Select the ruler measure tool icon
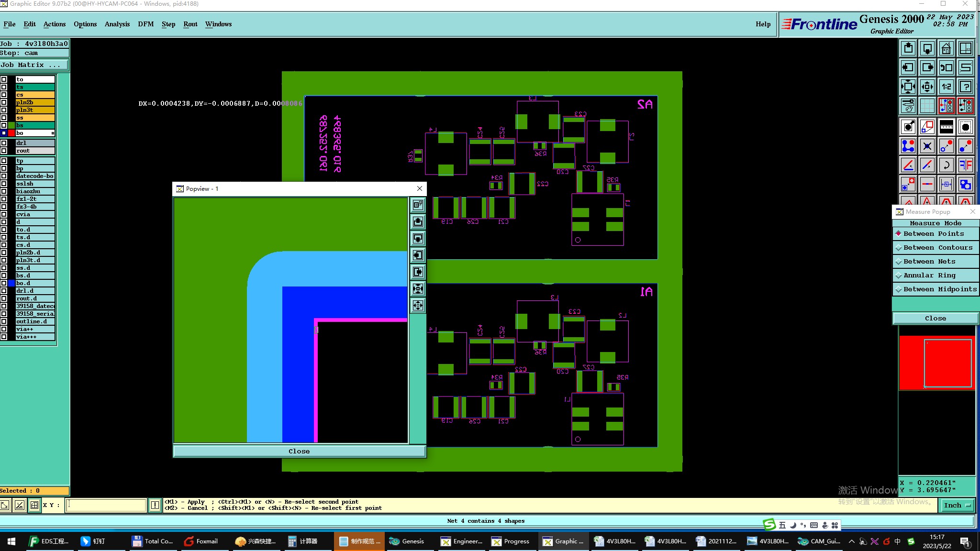The image size is (980, 551). pyautogui.click(x=946, y=127)
